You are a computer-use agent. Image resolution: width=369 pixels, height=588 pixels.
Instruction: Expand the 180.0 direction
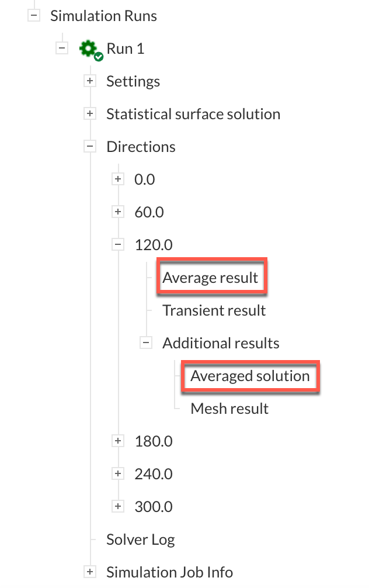pos(119,441)
